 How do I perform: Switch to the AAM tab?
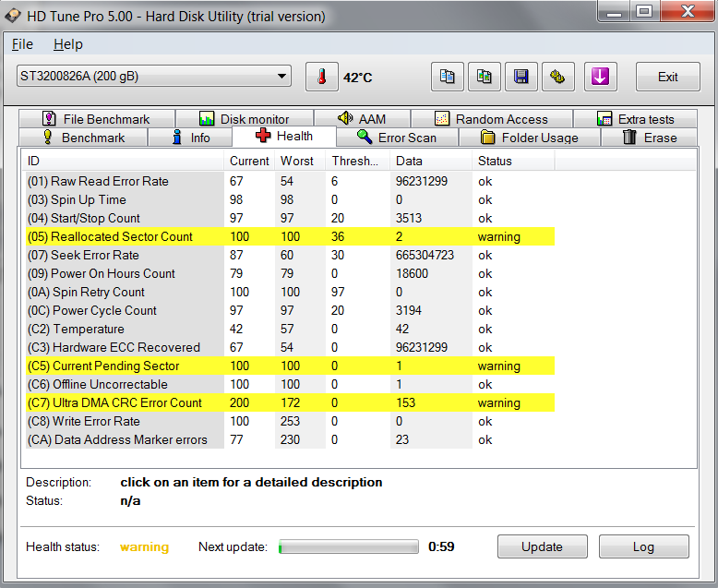point(362,119)
